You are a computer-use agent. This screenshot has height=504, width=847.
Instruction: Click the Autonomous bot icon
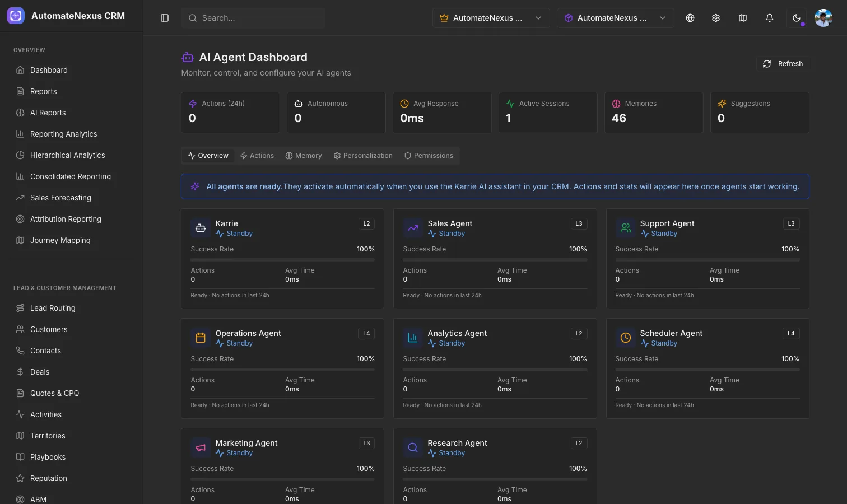[299, 104]
